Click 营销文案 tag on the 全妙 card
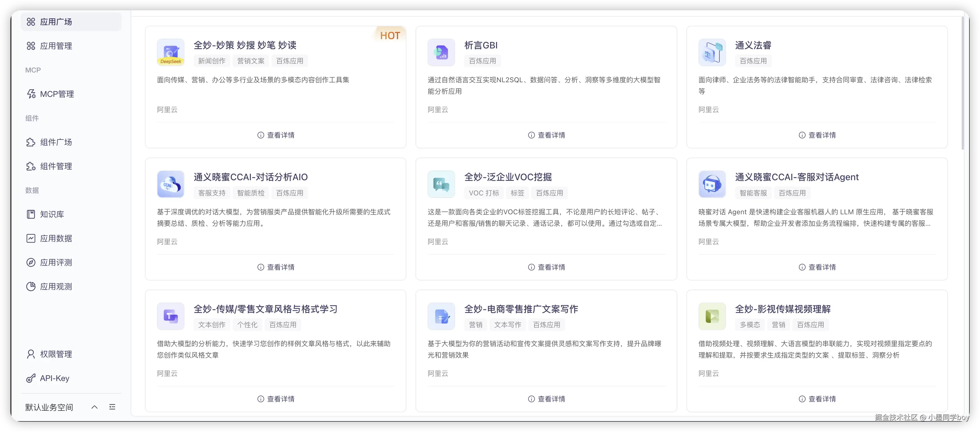Viewport: 980px width, 432px height. point(251,61)
